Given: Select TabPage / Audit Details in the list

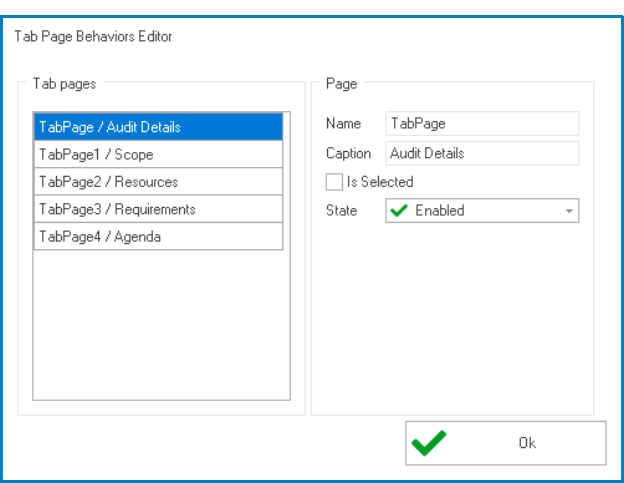Looking at the screenshot, I should pos(158,127).
